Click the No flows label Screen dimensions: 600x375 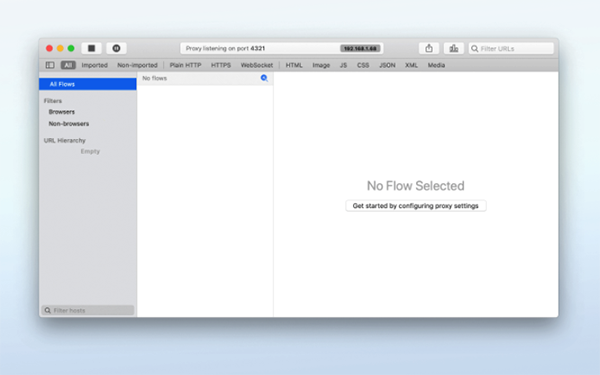(155, 78)
